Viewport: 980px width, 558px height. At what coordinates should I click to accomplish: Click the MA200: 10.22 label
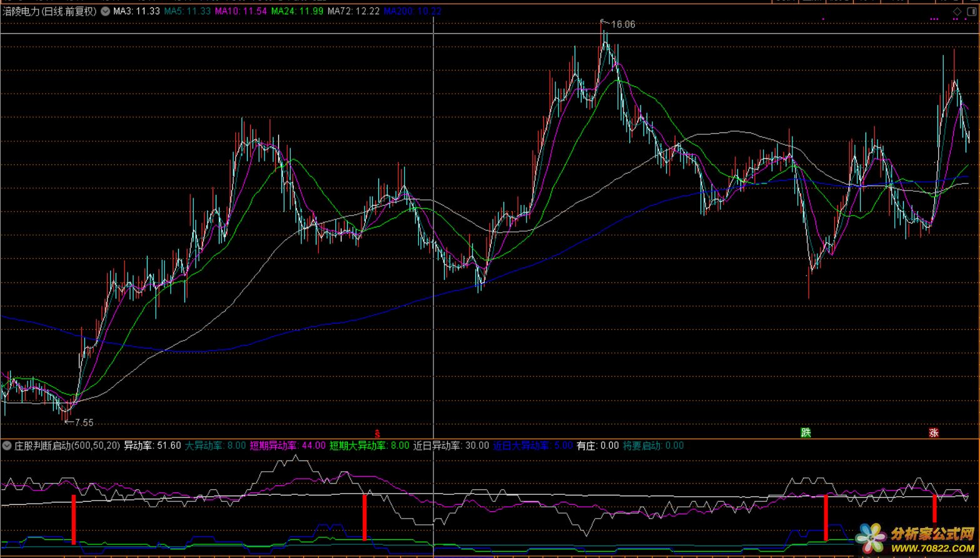[413, 11]
